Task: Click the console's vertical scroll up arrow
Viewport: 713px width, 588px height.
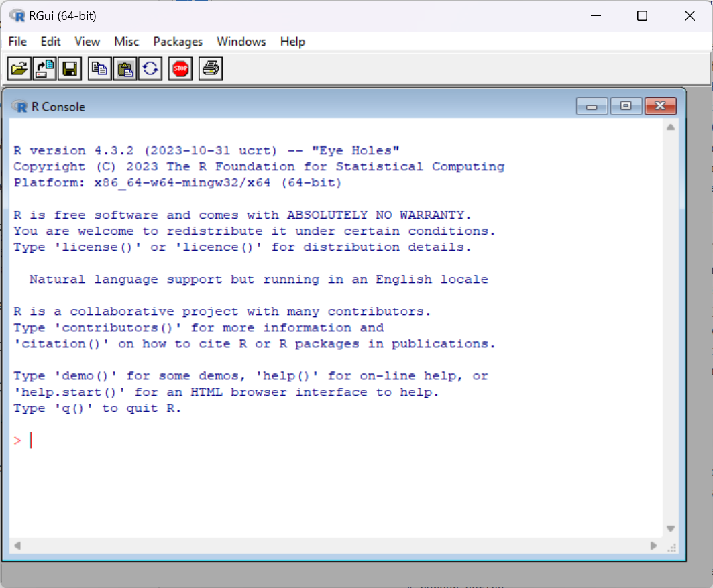Action: pos(670,127)
